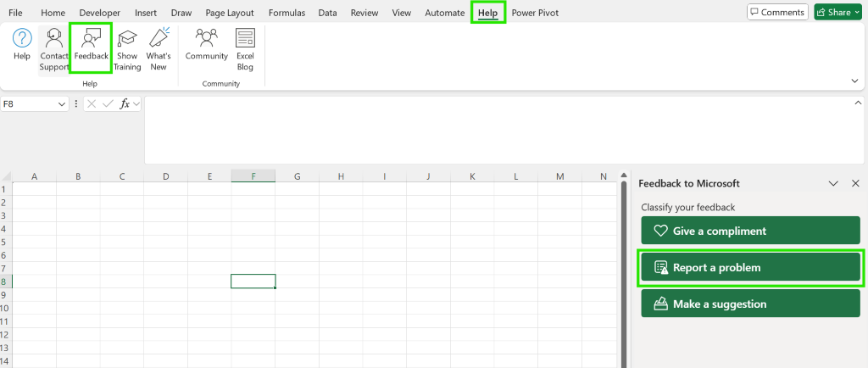Launch Show Training
The image size is (868, 368).
point(127,50)
